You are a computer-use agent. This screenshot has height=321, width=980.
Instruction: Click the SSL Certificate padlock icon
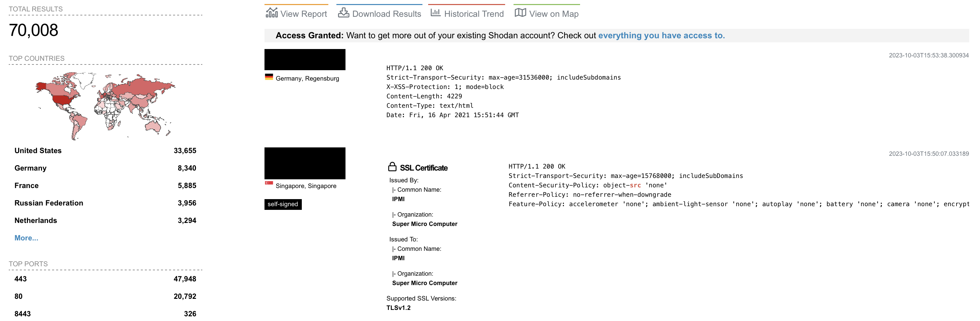[392, 167]
